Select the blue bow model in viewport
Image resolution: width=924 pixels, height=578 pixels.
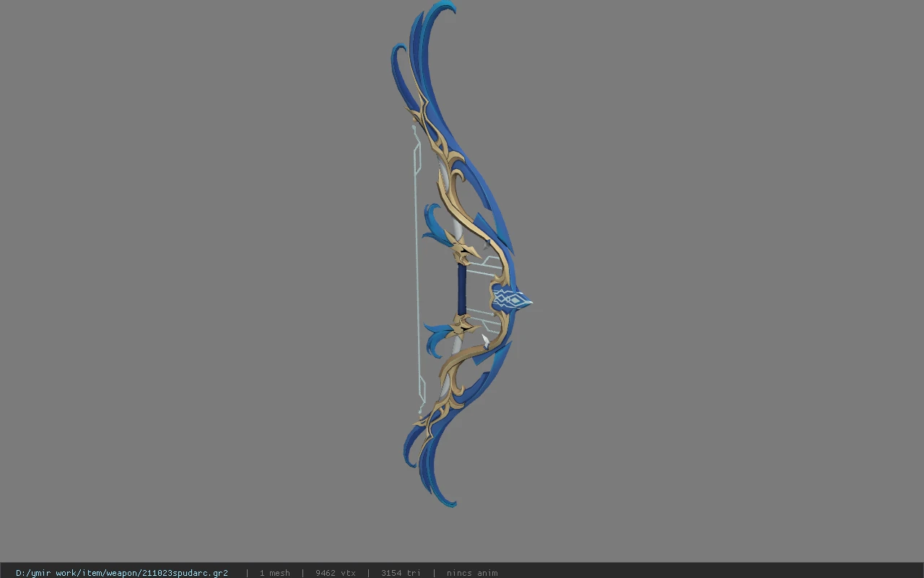click(x=462, y=254)
